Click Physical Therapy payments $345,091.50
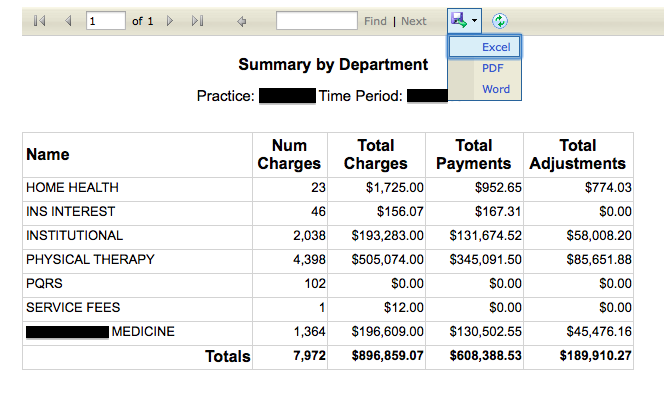The width and height of the screenshot is (664, 395). coord(486,260)
